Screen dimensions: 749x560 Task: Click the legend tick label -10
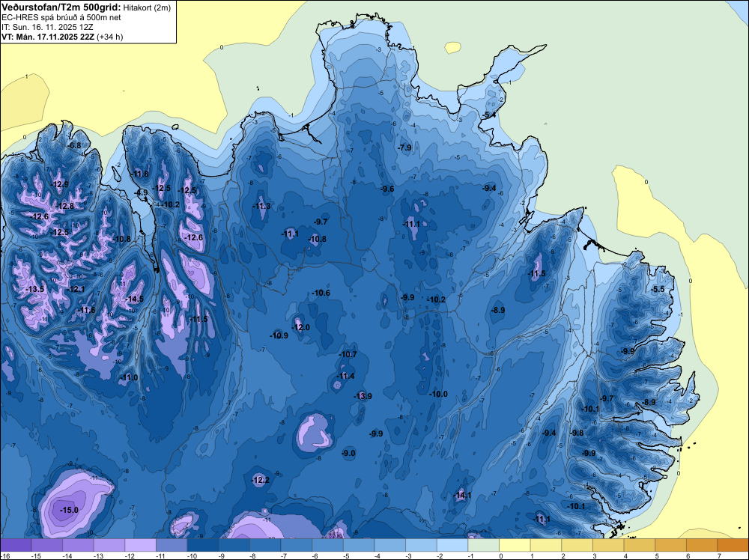(192, 556)
